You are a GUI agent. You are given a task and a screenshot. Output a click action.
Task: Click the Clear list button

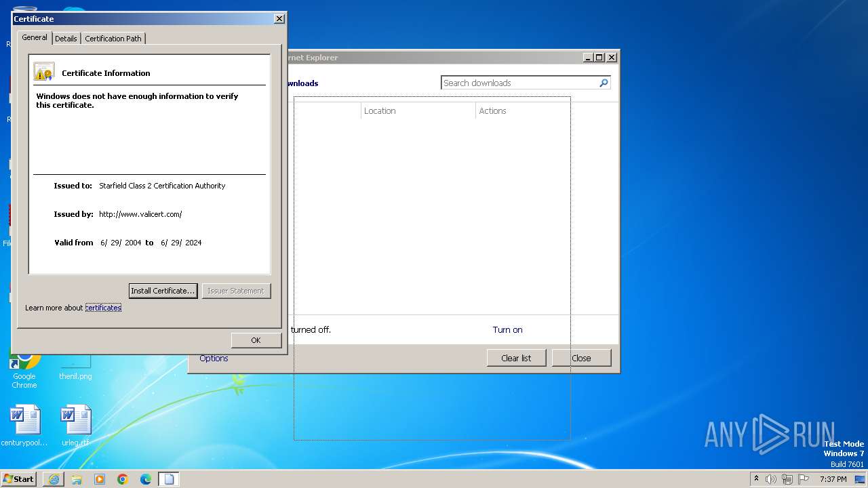pos(516,358)
